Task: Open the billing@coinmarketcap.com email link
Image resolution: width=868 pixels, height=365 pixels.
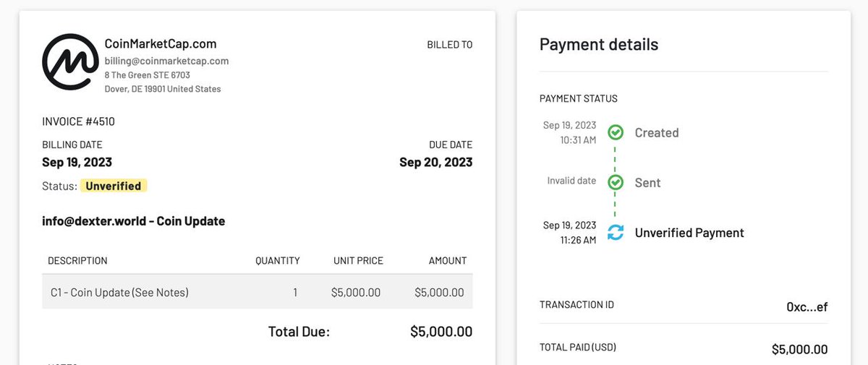Action: click(166, 61)
